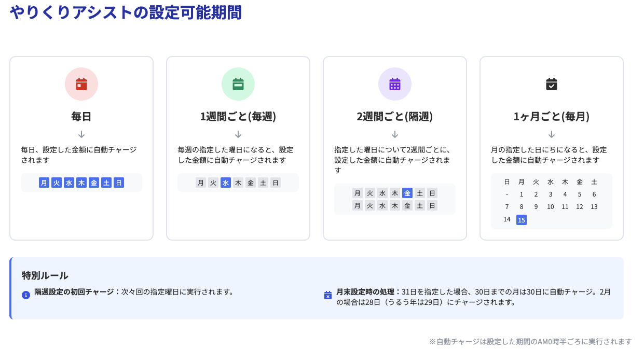Toggle the highlighted 水 in the weekly card
Image resolution: width=644 pixels, height=349 pixels.
tap(226, 183)
